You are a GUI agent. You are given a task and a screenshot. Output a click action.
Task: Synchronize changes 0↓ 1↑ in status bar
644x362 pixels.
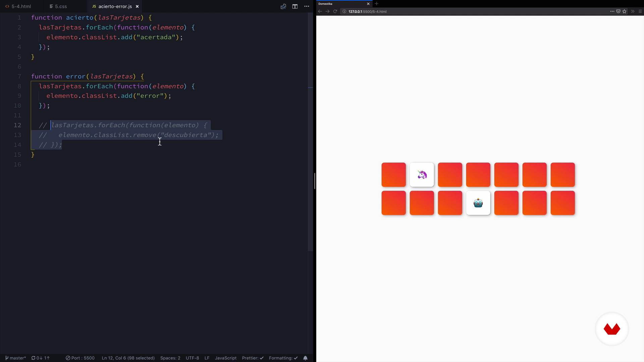coord(40,358)
